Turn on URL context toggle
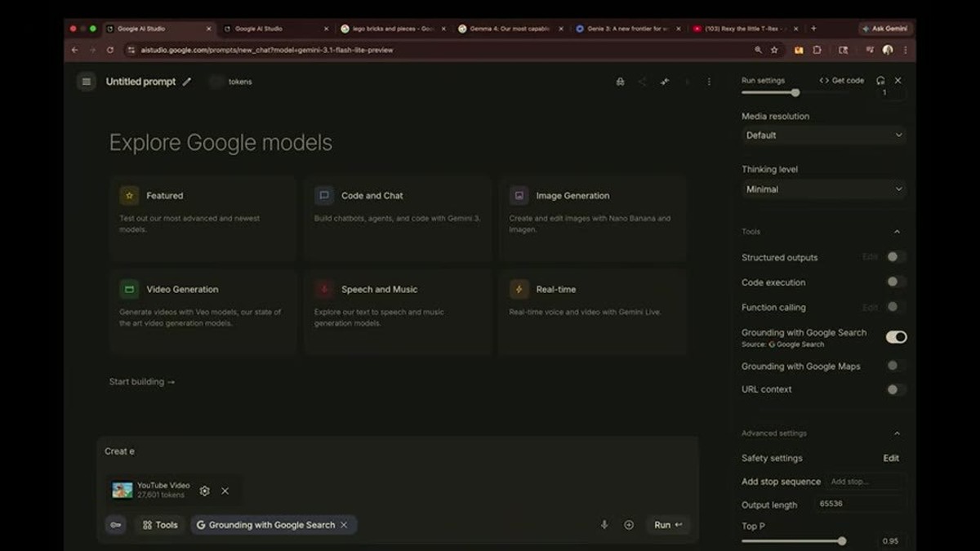Image resolution: width=980 pixels, height=551 pixels. click(896, 389)
